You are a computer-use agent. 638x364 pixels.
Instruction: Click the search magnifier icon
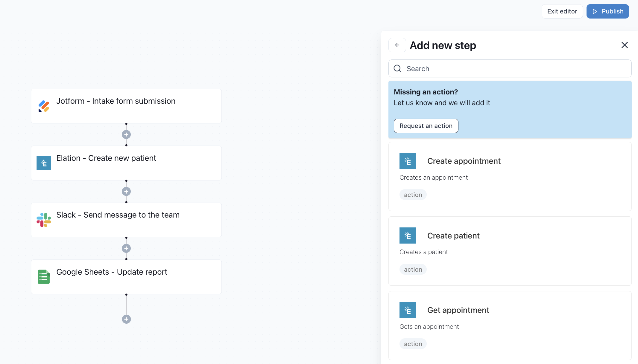[397, 69]
